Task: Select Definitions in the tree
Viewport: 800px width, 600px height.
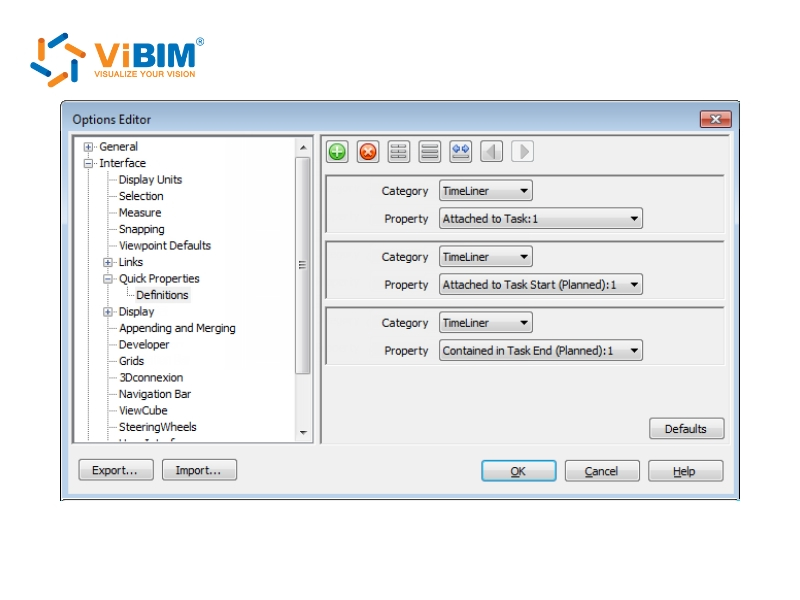Action: (162, 295)
